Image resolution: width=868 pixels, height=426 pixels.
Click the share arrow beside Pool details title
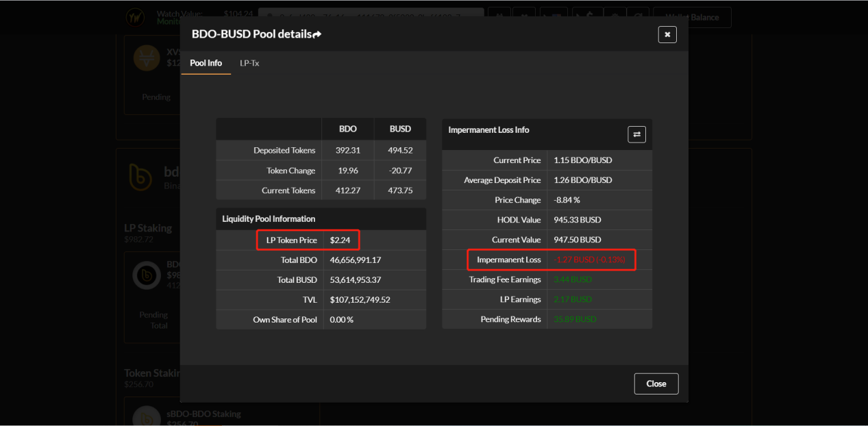pyautogui.click(x=317, y=34)
